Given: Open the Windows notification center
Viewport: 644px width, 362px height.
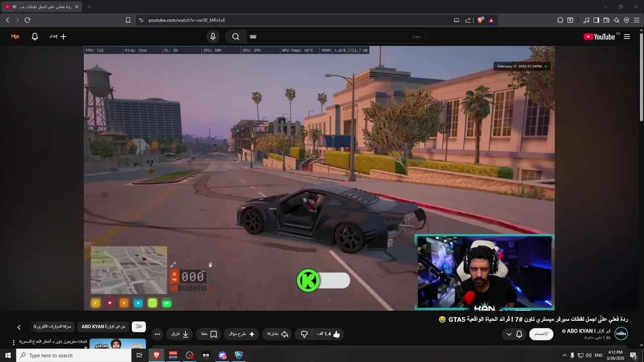Looking at the screenshot, I should [633, 355].
